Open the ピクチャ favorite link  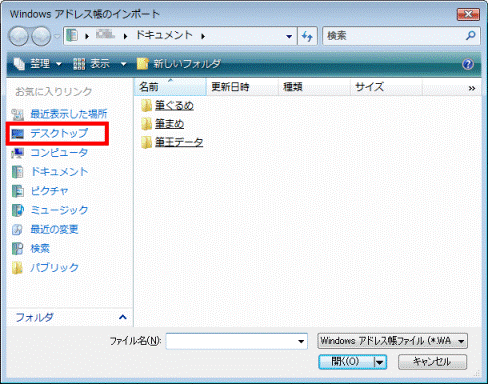50,191
